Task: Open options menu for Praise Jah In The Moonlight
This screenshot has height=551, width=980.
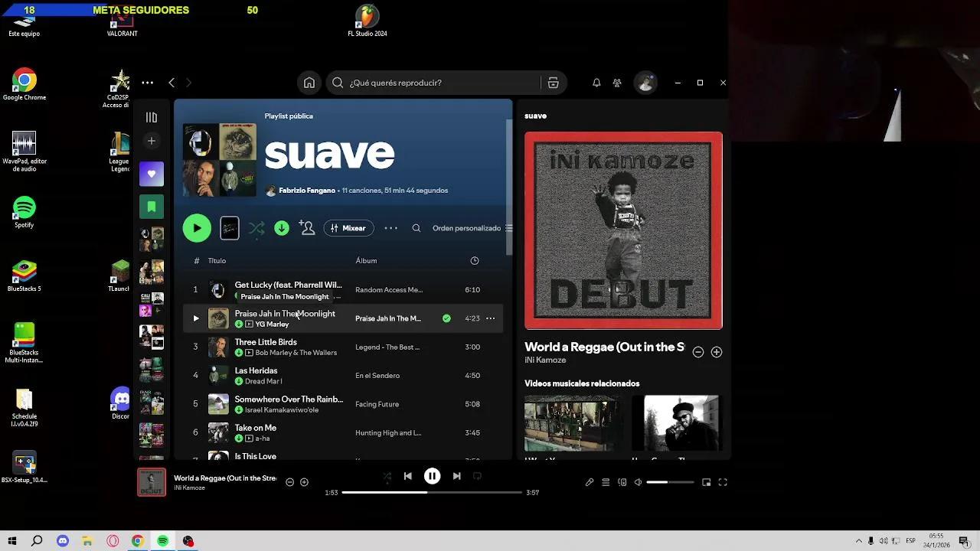Action: point(490,318)
